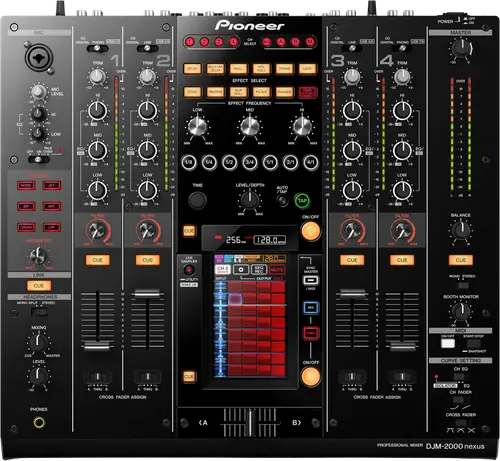Choose the 1/1 beat button
Viewport: 500px width, 461px height.
click(270, 163)
